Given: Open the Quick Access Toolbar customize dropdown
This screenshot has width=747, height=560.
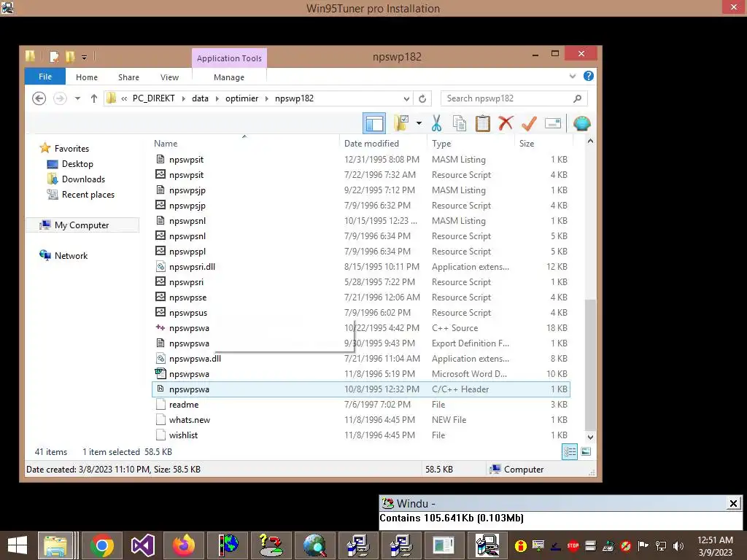Looking at the screenshot, I should [84, 57].
